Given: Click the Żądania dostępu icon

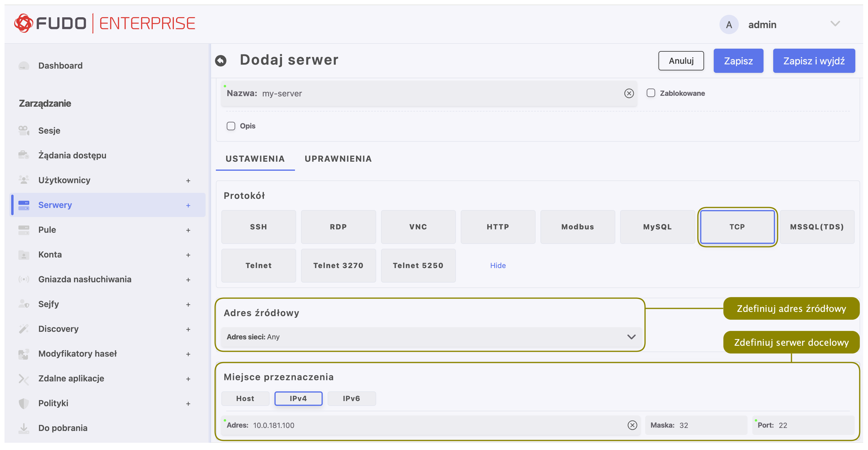Looking at the screenshot, I should pyautogui.click(x=24, y=155).
